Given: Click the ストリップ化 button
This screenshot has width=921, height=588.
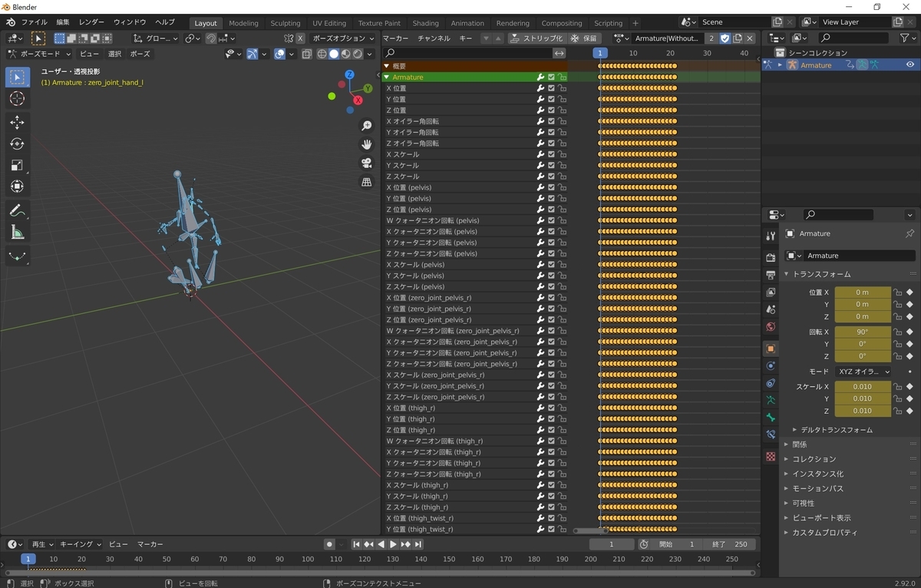Looking at the screenshot, I should tap(537, 38).
